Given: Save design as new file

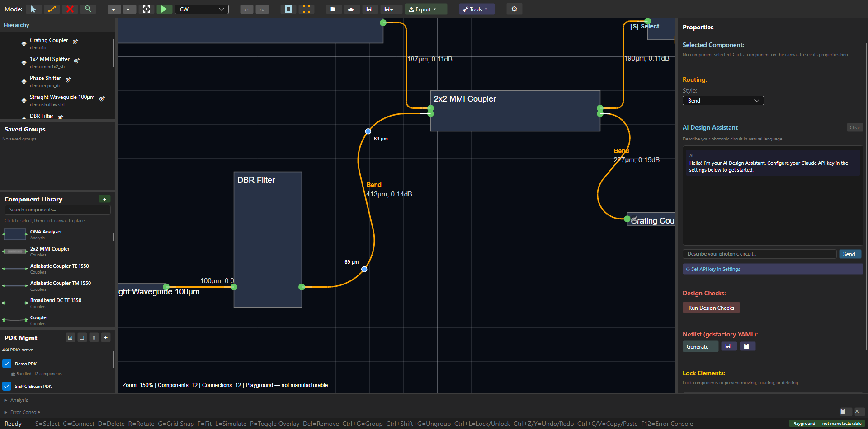Looking at the screenshot, I should [389, 9].
